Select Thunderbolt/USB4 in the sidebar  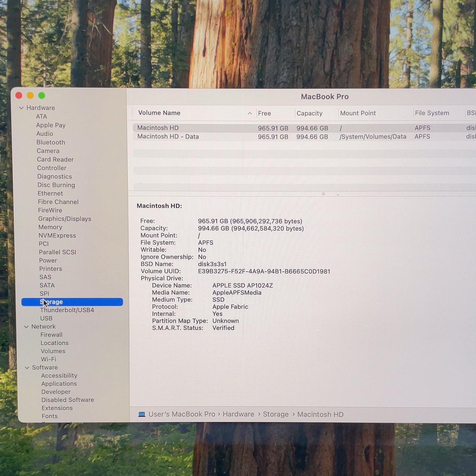67,310
